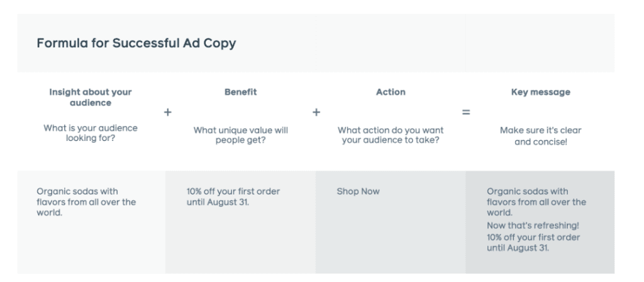Image resolution: width=644 pixels, height=282 pixels.
Task: Select the "Insight about your audience" heading
Action: tap(91, 97)
